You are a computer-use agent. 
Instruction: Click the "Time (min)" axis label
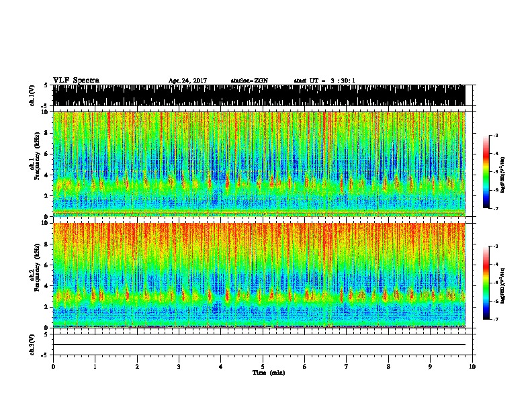(x=269, y=373)
